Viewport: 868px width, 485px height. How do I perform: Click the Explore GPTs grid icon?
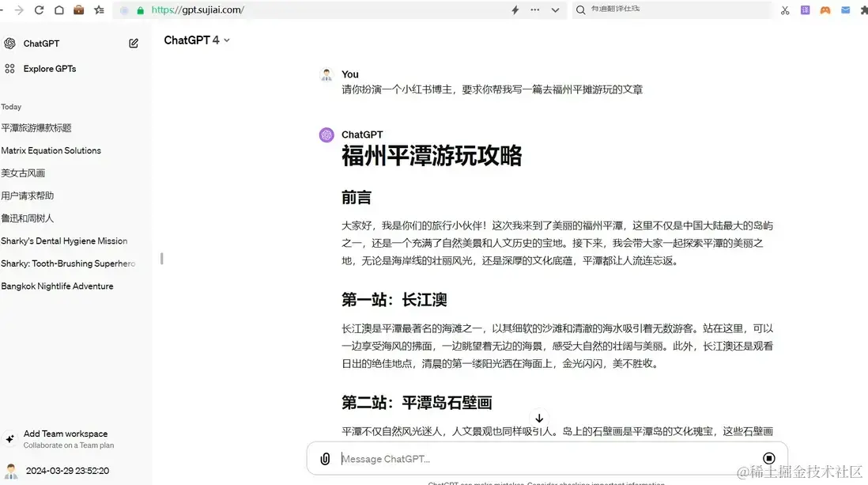point(9,69)
